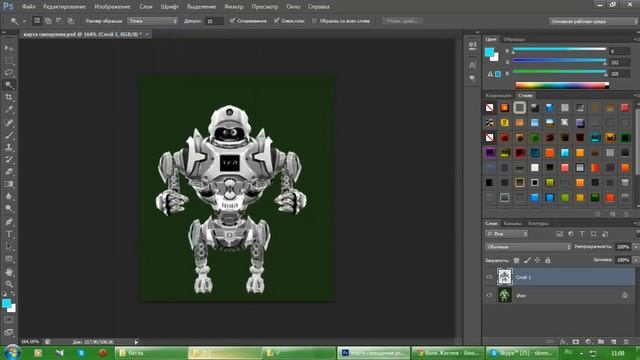This screenshot has width=640, height=360.
Task: Select the History Brush tool
Action: 9,159
